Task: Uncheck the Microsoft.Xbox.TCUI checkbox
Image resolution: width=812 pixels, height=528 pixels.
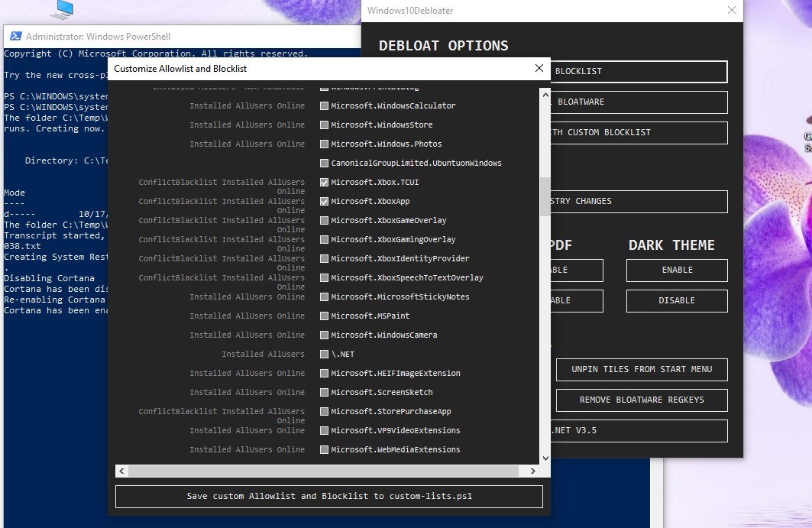Action: point(324,183)
